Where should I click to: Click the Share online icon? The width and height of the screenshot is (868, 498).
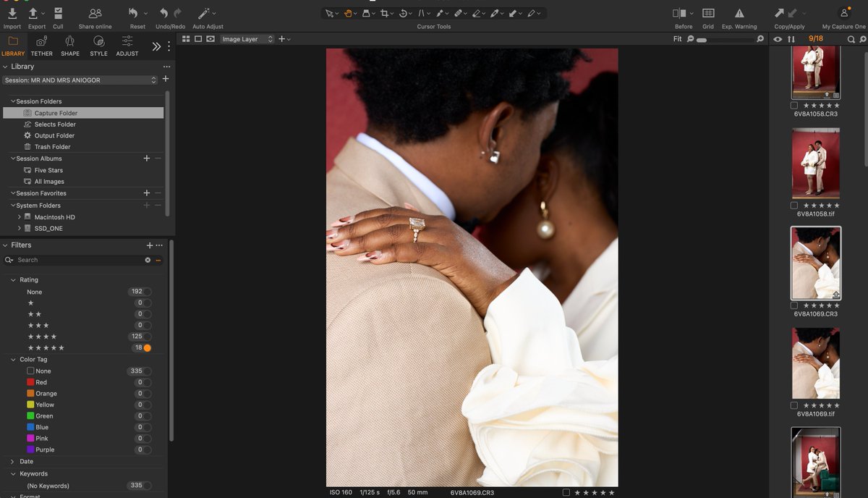coord(95,13)
